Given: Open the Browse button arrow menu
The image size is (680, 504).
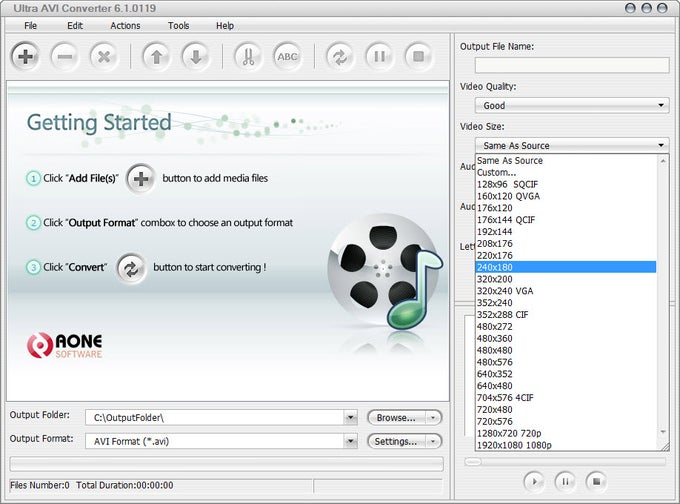Looking at the screenshot, I should [433, 418].
